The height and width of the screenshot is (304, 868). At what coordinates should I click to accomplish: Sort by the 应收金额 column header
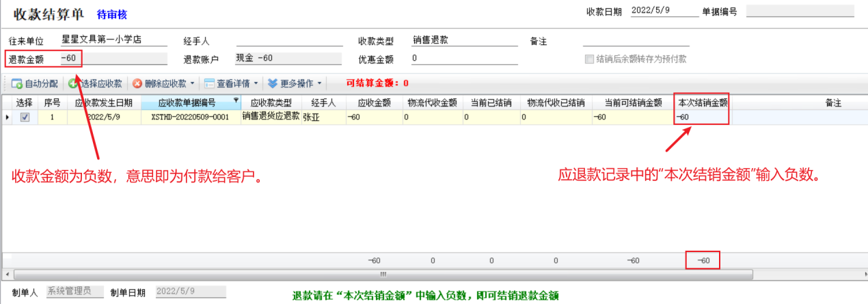tap(373, 103)
